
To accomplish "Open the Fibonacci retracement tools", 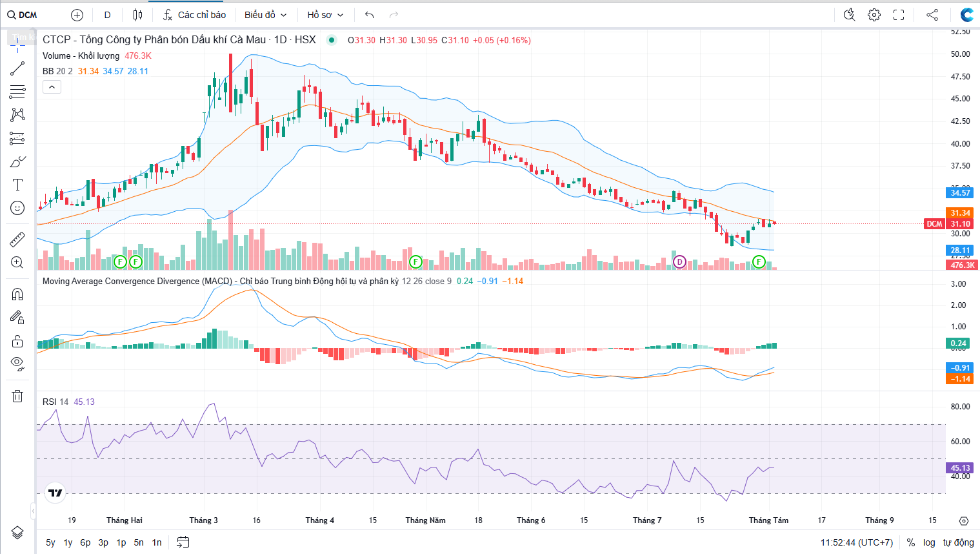I will tap(17, 138).
